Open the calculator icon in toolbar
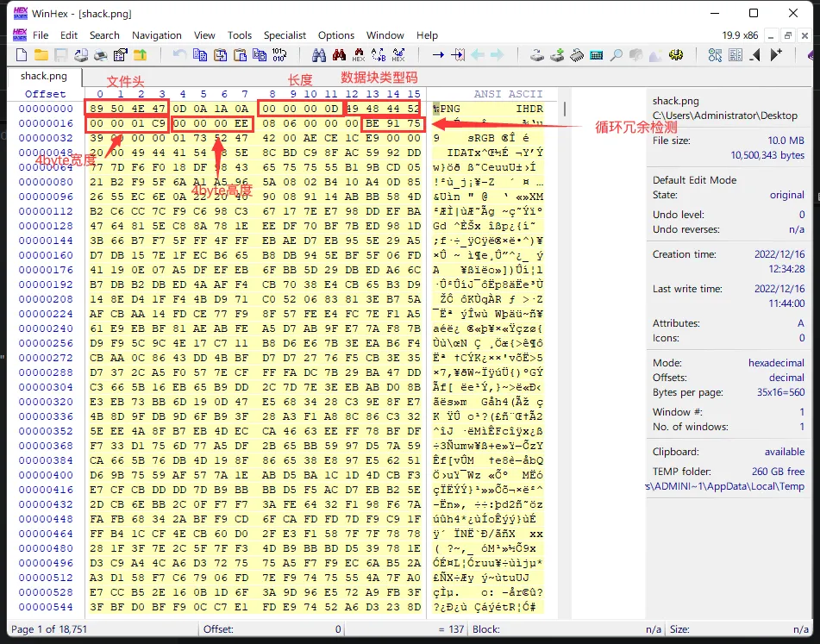Image resolution: width=820 pixels, height=644 pixels. click(596, 55)
